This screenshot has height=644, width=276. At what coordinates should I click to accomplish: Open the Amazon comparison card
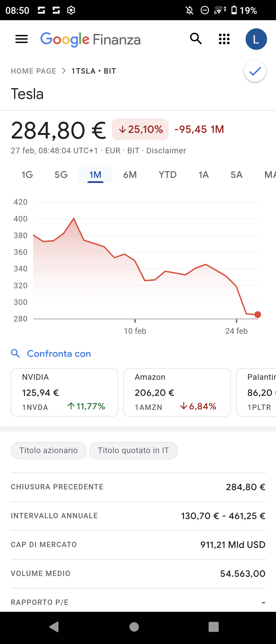pos(177,392)
